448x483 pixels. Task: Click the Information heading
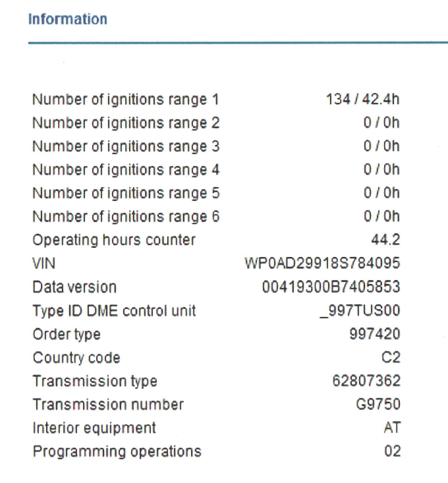coord(67,19)
